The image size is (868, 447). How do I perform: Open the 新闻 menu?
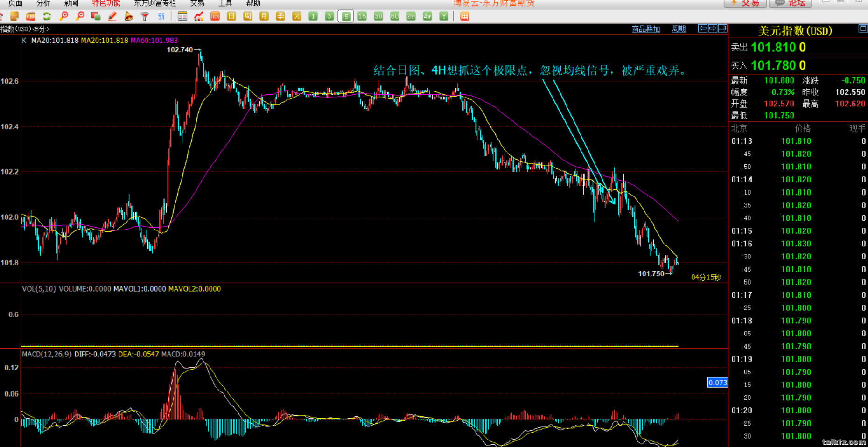coord(71,4)
